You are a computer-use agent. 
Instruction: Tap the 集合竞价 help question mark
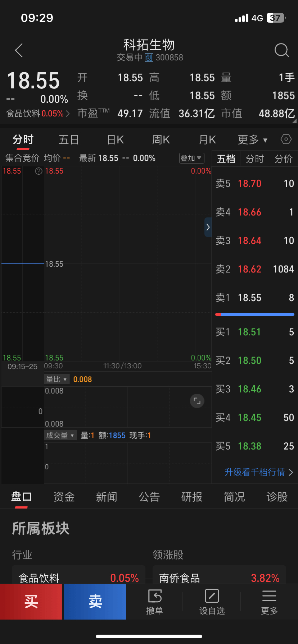39,171
